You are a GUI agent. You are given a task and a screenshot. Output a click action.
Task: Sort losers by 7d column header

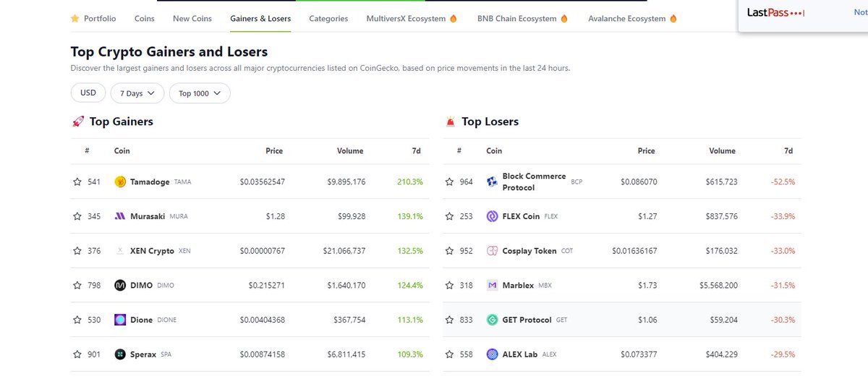click(788, 151)
